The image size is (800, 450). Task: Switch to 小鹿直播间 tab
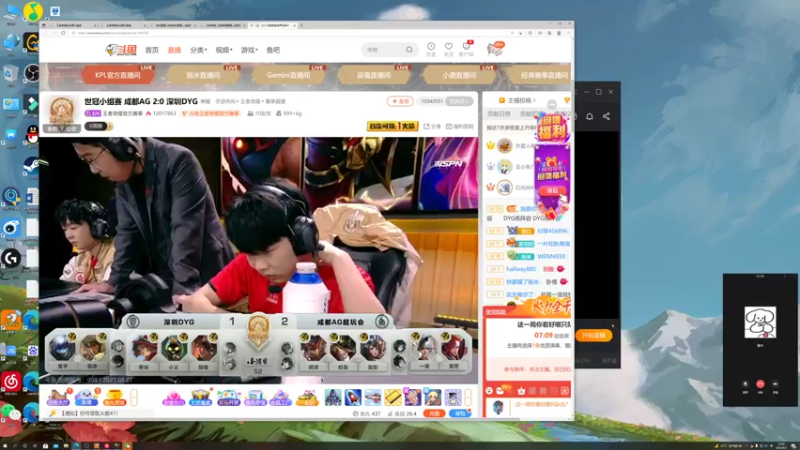coord(459,75)
